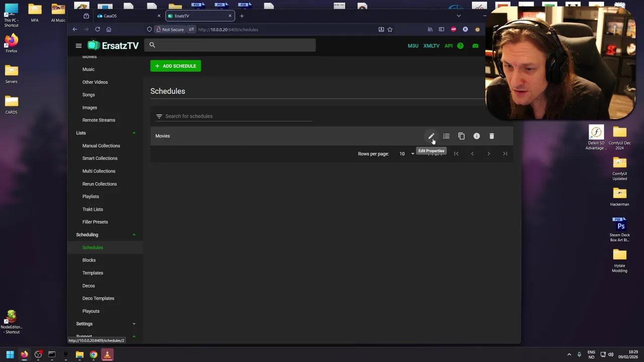Click Chrome in the taskbar

tap(93, 354)
